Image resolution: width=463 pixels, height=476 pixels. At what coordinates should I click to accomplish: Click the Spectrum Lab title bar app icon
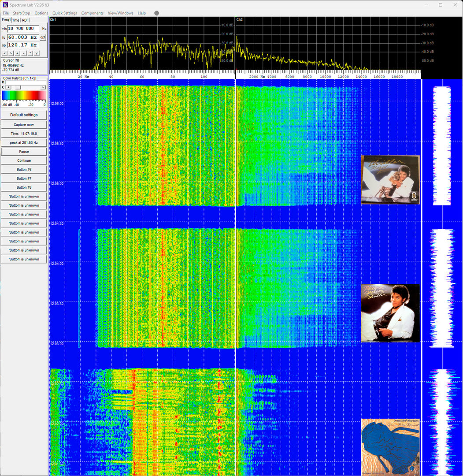tap(5, 4)
